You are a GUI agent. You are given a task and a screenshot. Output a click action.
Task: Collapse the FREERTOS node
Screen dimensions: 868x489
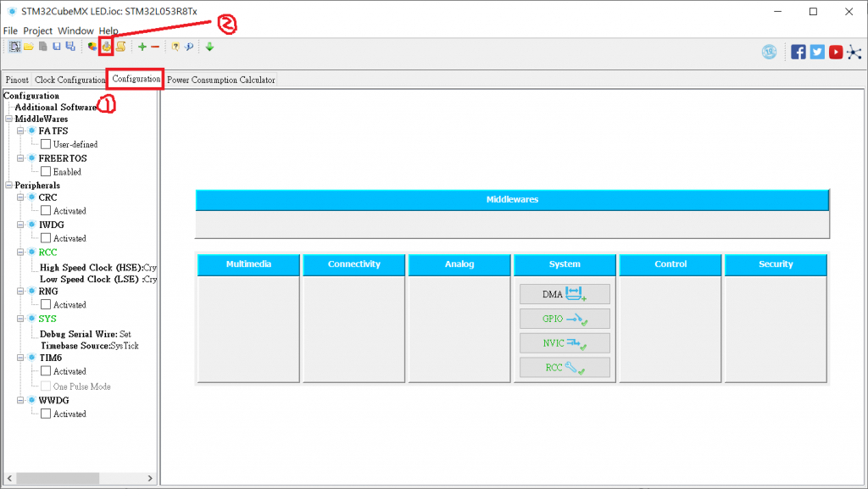pos(20,158)
